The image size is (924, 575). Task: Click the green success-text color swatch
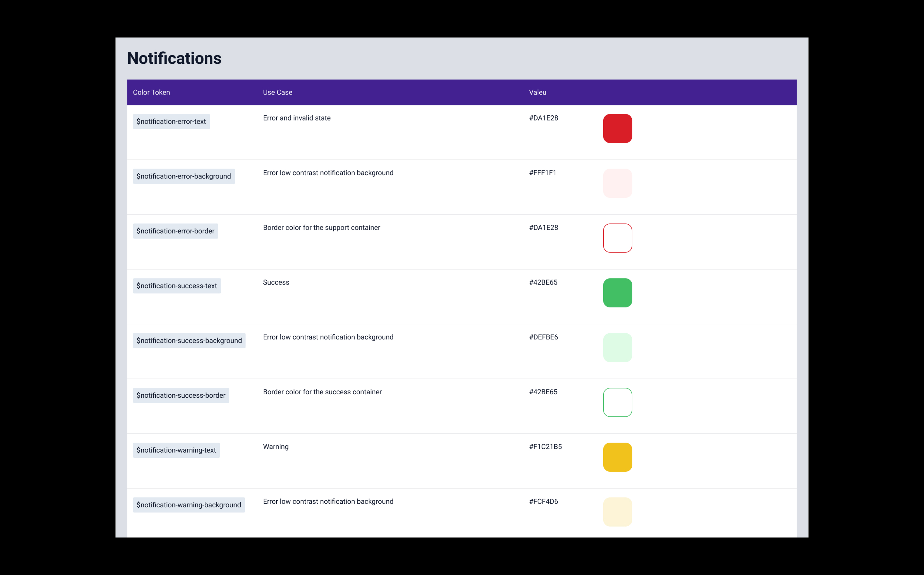click(x=617, y=293)
